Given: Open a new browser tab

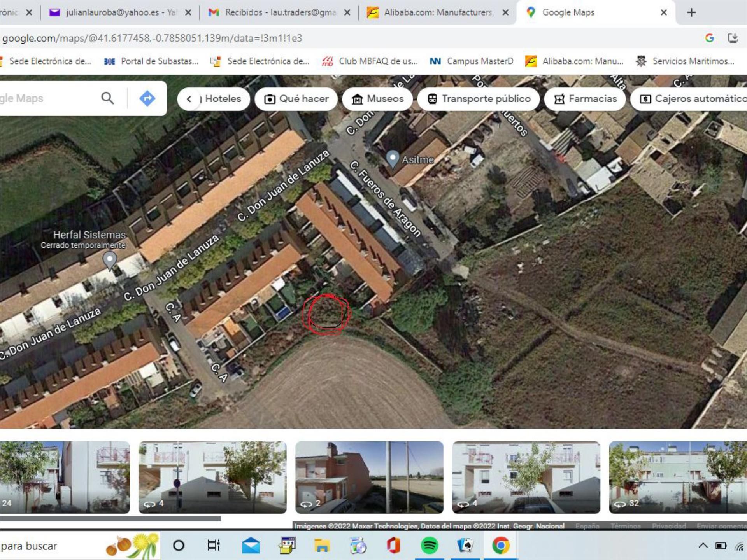Looking at the screenshot, I should pyautogui.click(x=691, y=12).
